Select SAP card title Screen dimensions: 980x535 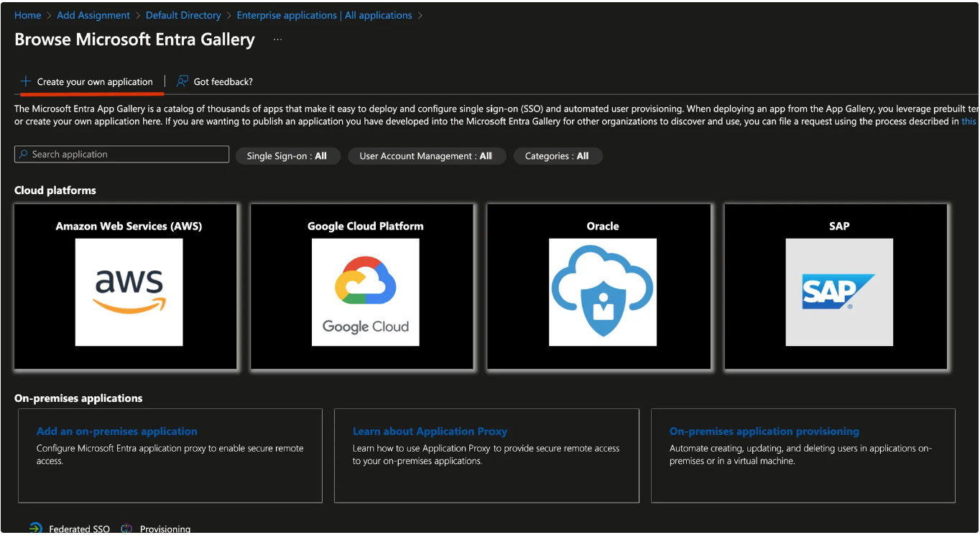839,226
